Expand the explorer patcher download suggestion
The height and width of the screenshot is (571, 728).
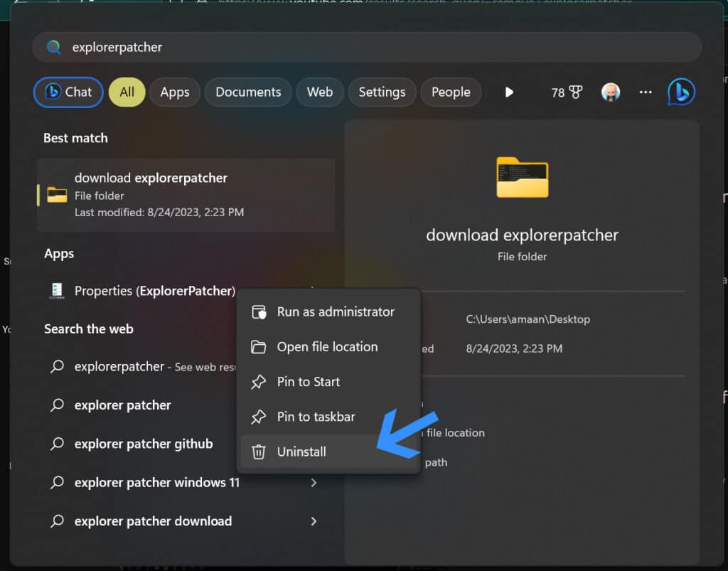point(314,521)
